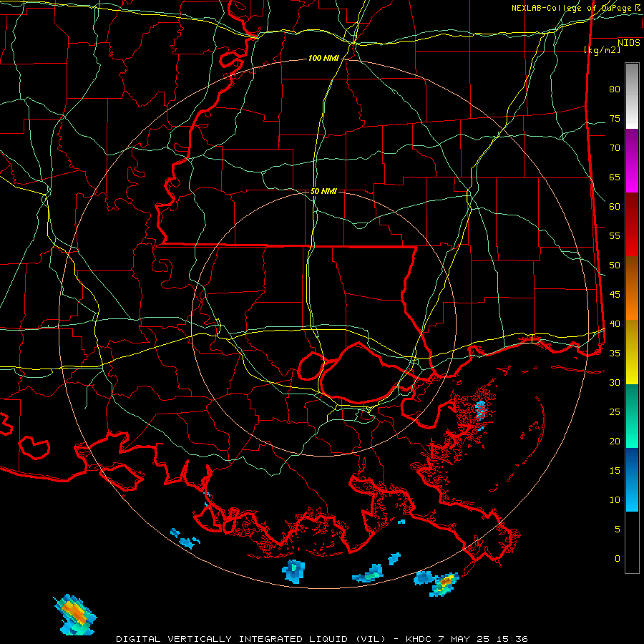The height and width of the screenshot is (644, 644).
Task: Click the scale value 75
Action: (615, 119)
